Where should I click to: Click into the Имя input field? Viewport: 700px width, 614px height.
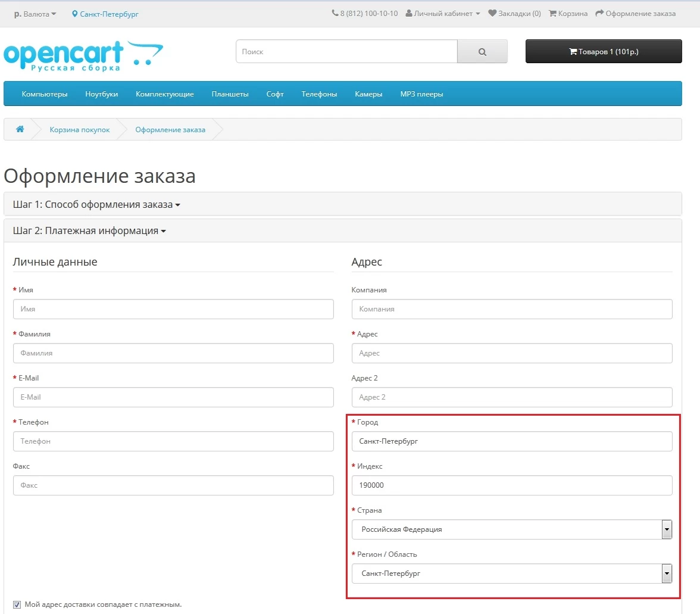coord(173,309)
